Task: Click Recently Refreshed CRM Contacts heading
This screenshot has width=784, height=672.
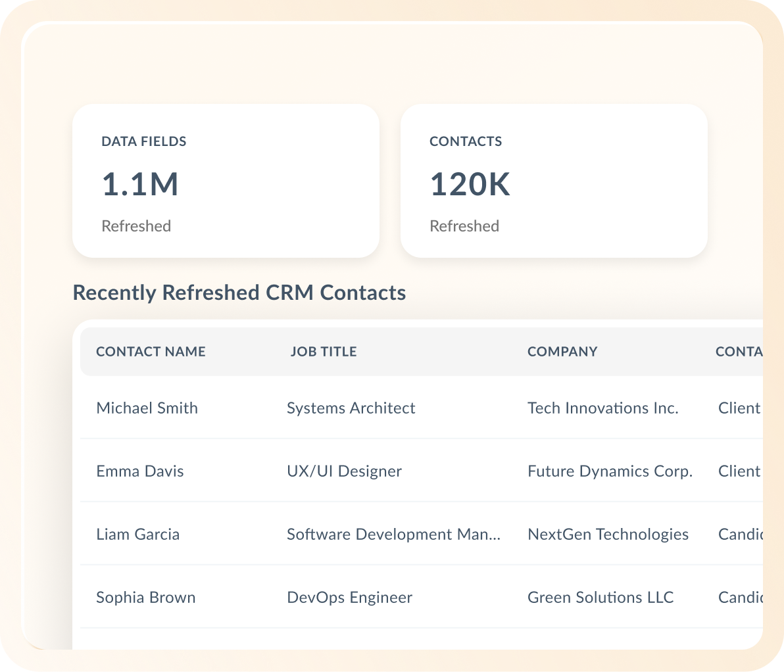Action: click(x=239, y=293)
